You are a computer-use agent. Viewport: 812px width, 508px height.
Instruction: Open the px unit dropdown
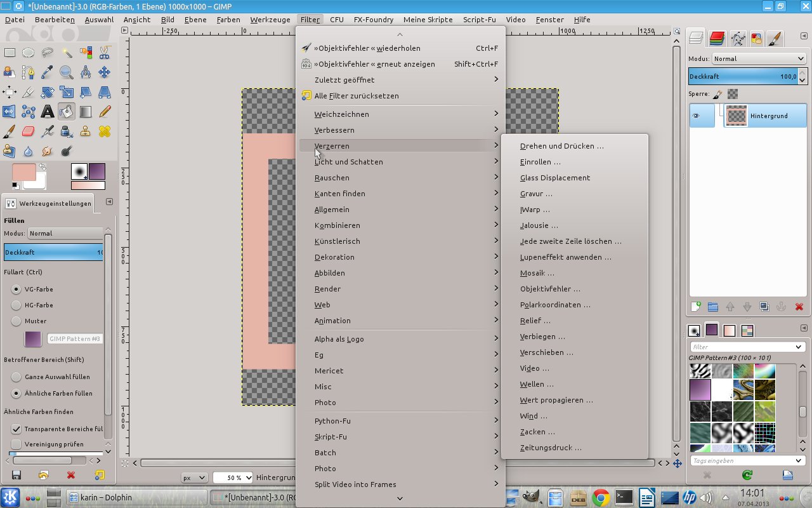tap(193, 478)
